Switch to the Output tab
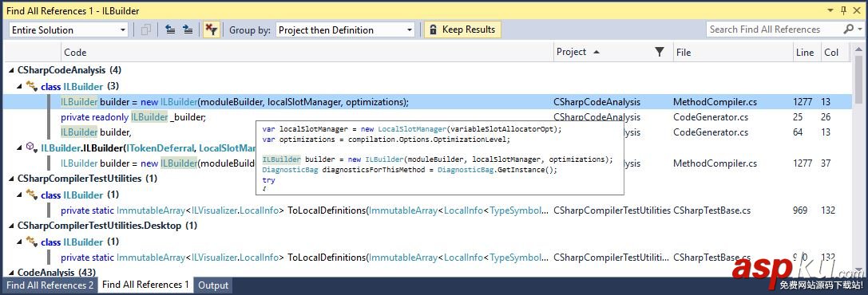This screenshot has width=868, height=295. point(213,285)
